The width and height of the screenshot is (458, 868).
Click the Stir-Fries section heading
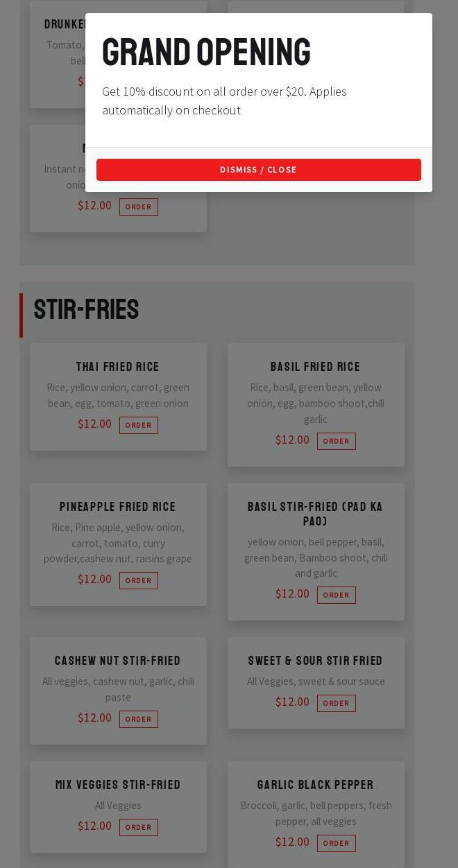click(x=86, y=310)
